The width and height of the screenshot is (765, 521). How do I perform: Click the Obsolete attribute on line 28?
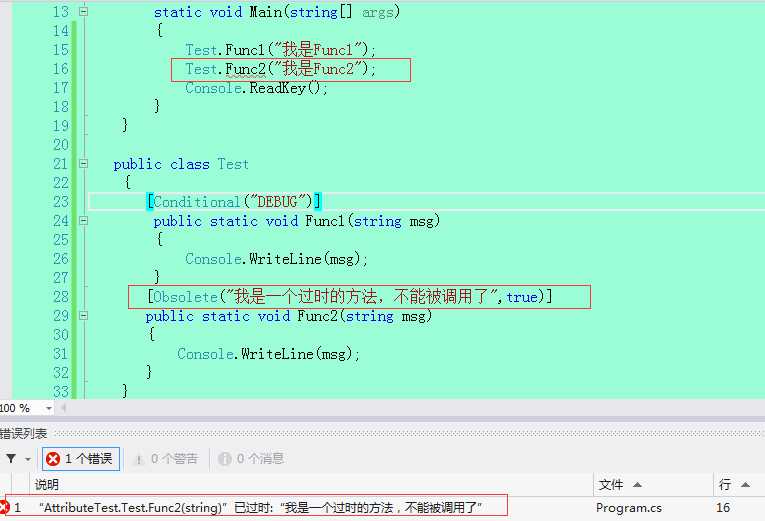click(349, 297)
